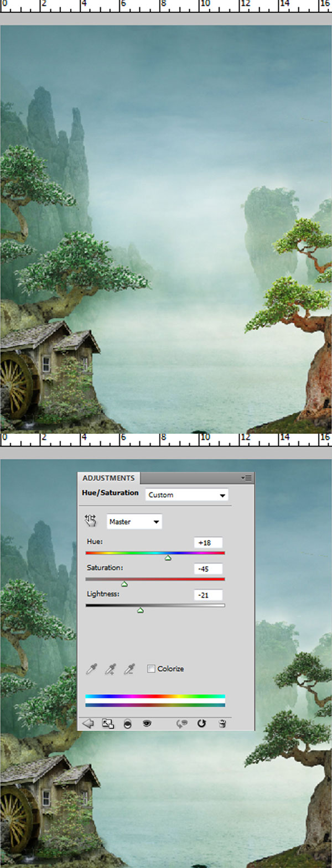Select the ADJUSTMENTS tab
Image resolution: width=332 pixels, height=868 pixels.
(x=108, y=478)
